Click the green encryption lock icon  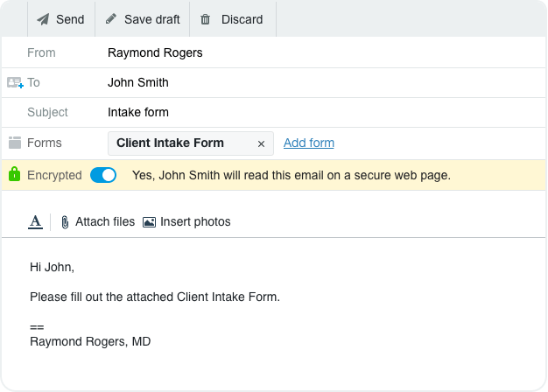(14, 174)
